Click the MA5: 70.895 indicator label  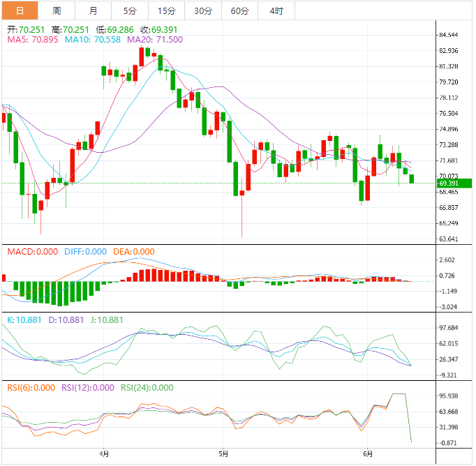point(33,40)
